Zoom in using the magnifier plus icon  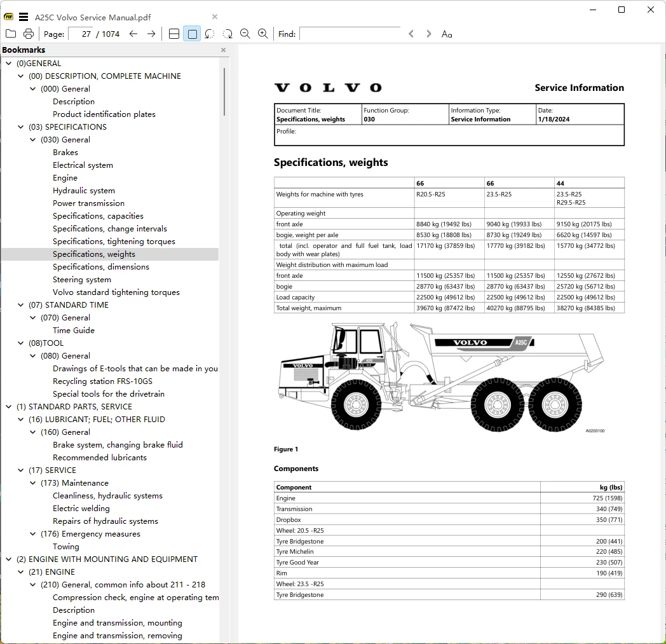pyautogui.click(x=263, y=34)
